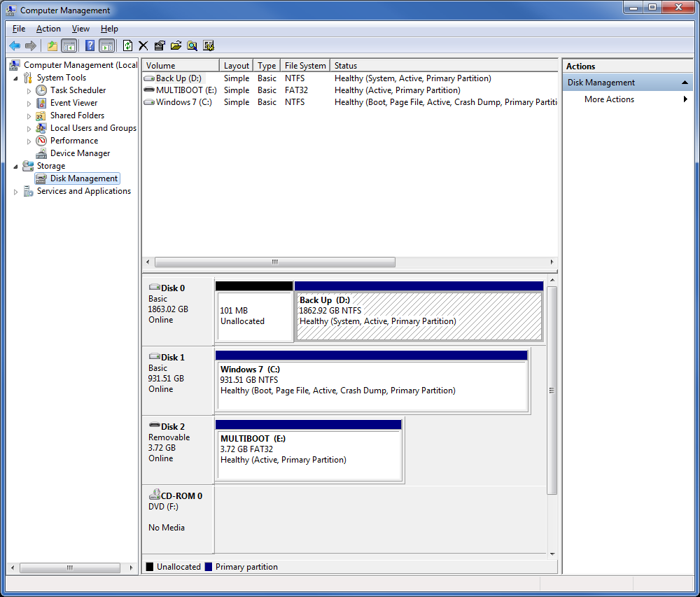The height and width of the screenshot is (597, 700).
Task: Go back using the blue Back arrow
Action: (15, 45)
